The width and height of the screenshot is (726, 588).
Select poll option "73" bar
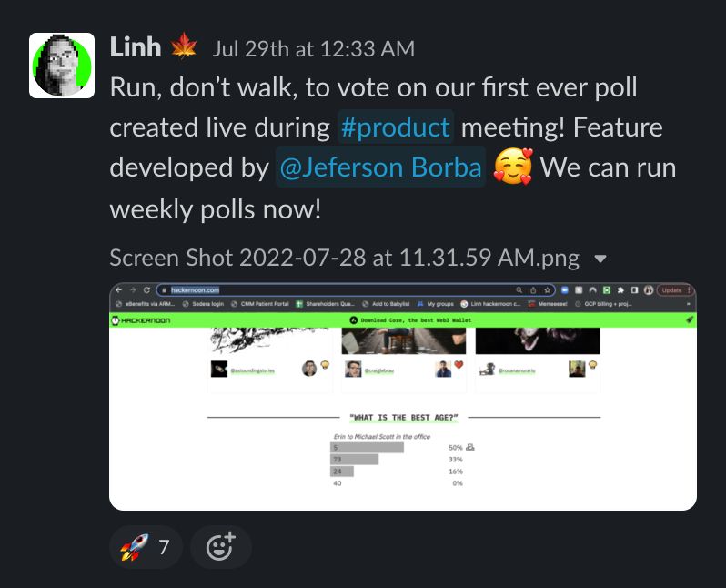[x=355, y=460]
